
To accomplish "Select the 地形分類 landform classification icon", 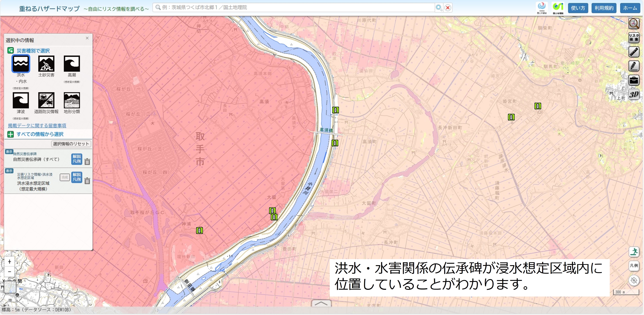I will pos(72,100).
